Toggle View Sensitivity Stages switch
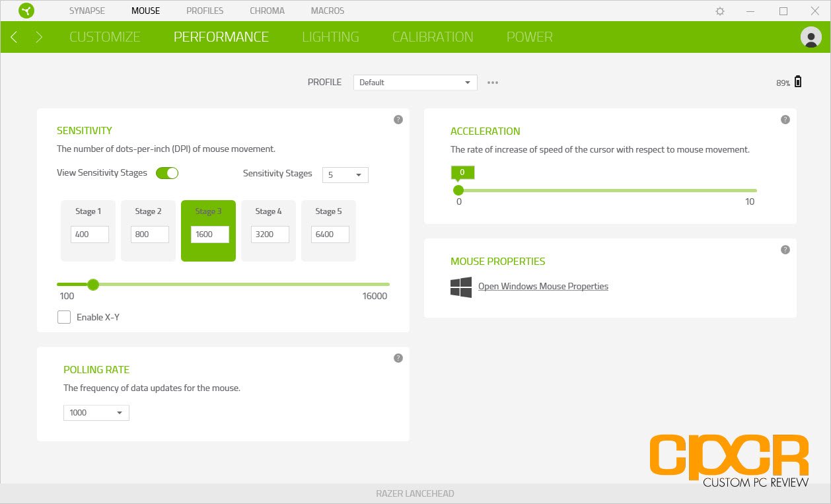Image resolution: width=831 pixels, height=504 pixels. [167, 173]
